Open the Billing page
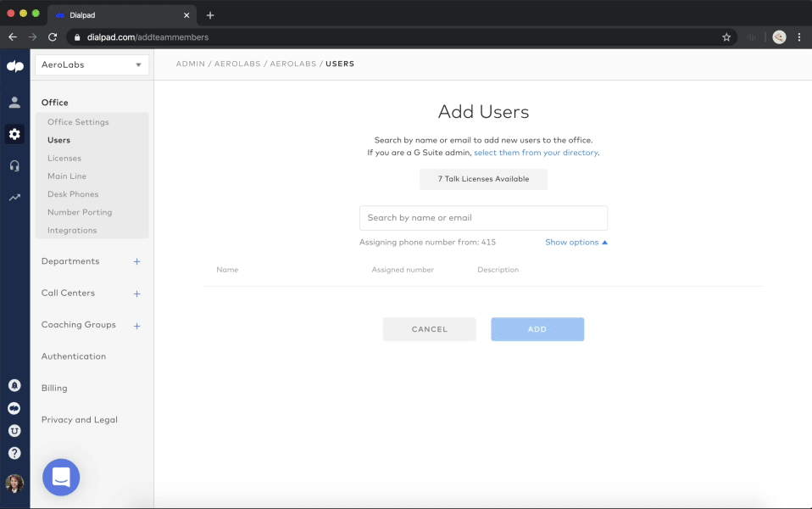812x509 pixels. pyautogui.click(x=54, y=388)
